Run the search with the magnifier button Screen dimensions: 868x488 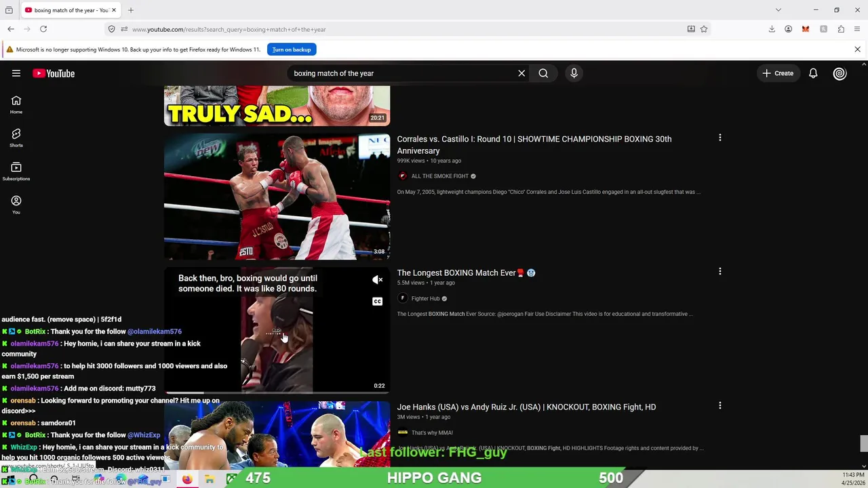coord(543,73)
